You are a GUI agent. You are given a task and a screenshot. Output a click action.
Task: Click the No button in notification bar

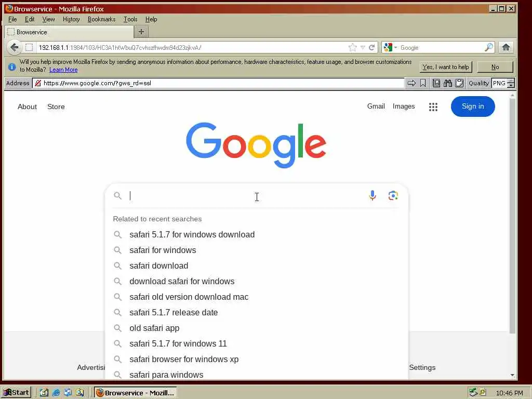[495, 67]
